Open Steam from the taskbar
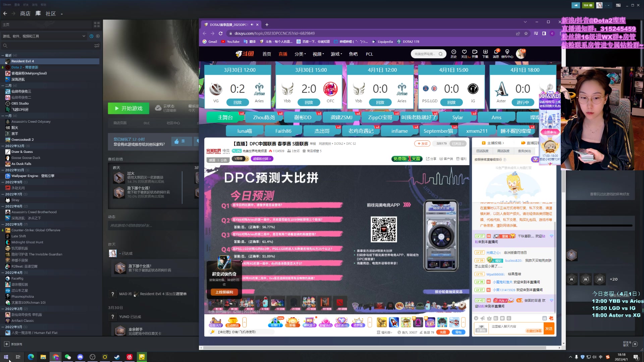 [117, 357]
